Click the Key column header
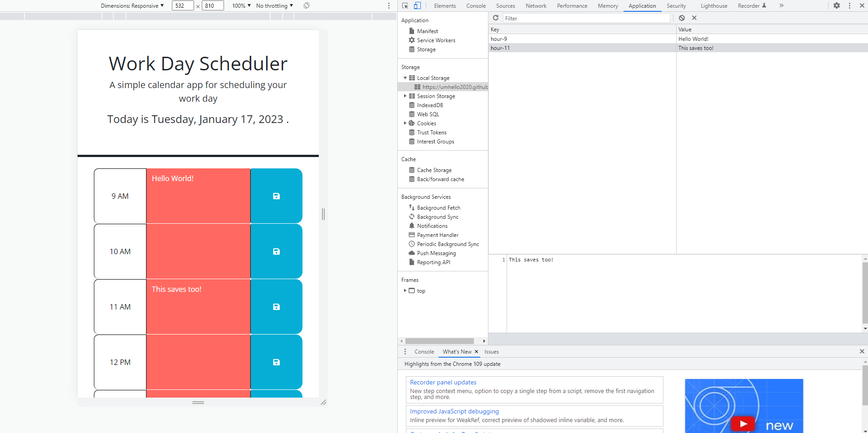This screenshot has width=868, height=433. tap(582, 30)
